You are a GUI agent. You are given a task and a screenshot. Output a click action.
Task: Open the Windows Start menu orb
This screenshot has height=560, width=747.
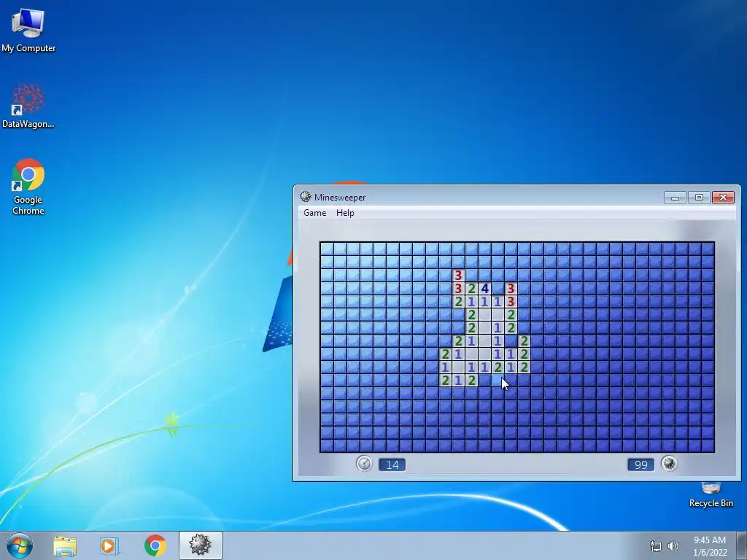coord(20,545)
